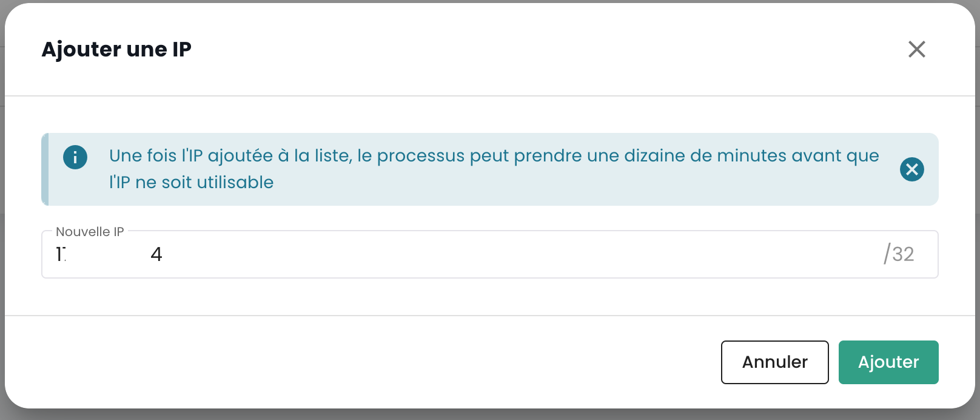Viewport: 980px width, 420px height.
Task: Click the text "l'IP ne soit utilisable"
Action: point(191,183)
